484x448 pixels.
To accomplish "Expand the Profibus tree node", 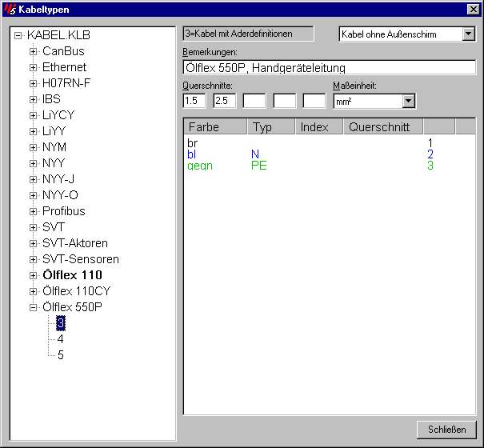I will tap(33, 211).
